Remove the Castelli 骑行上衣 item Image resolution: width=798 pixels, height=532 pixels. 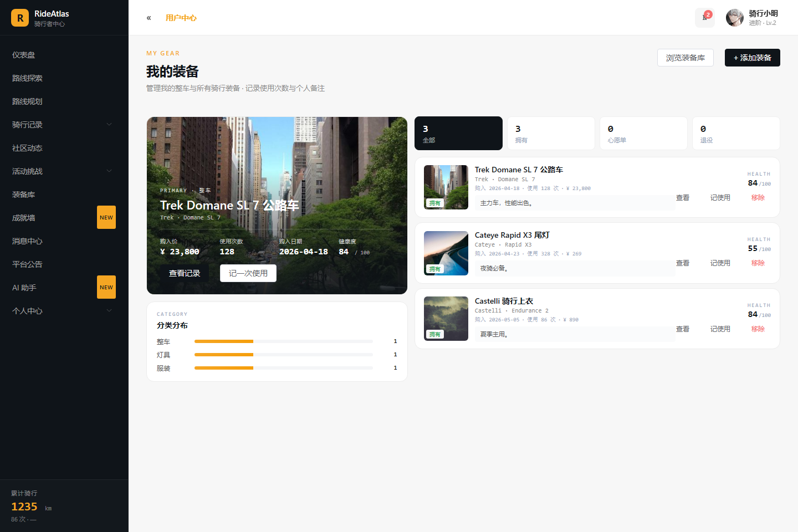click(x=758, y=329)
